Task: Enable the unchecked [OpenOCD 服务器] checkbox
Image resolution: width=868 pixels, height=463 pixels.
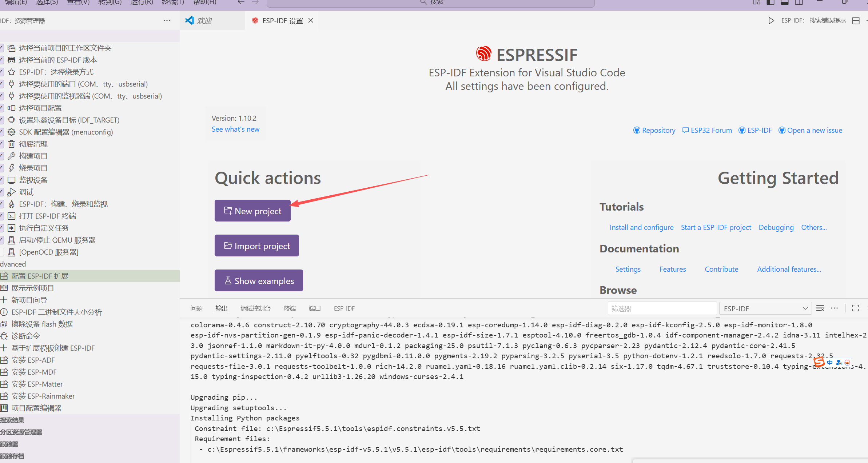Action: pos(2,252)
